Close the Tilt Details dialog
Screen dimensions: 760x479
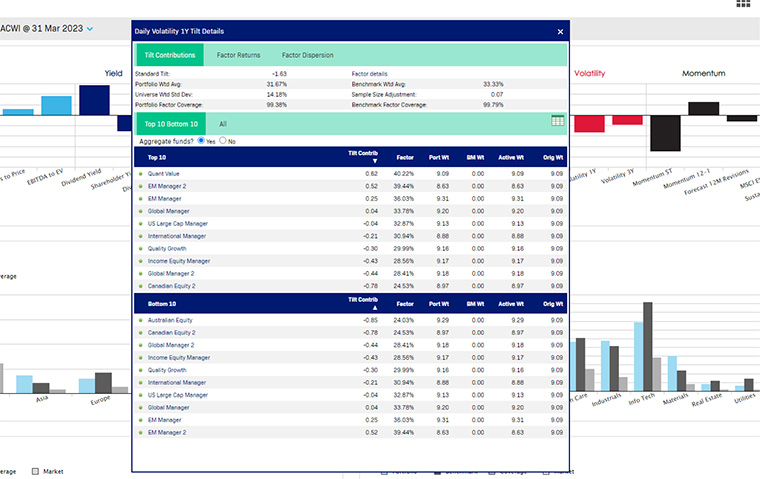[560, 32]
